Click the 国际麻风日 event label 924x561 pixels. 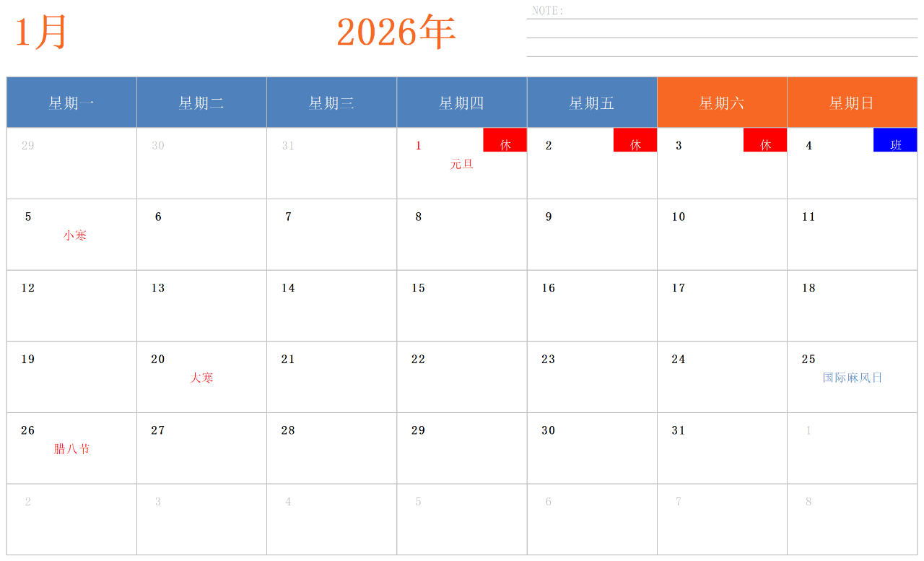853,378
